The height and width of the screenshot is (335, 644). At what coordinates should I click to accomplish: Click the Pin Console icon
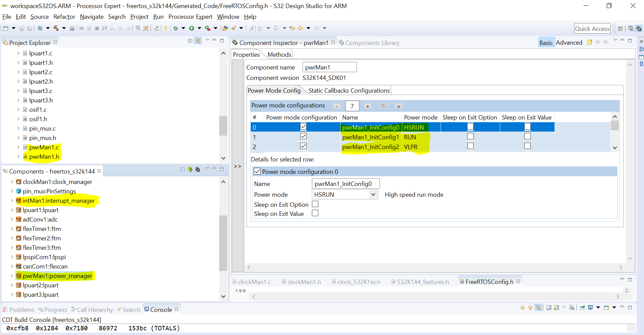coord(582,307)
